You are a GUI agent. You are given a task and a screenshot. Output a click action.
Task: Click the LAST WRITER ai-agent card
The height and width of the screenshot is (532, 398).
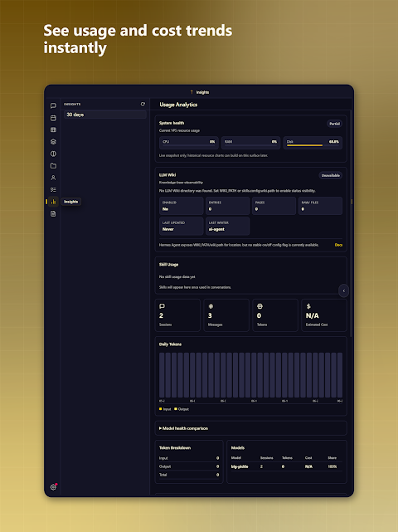227,226
